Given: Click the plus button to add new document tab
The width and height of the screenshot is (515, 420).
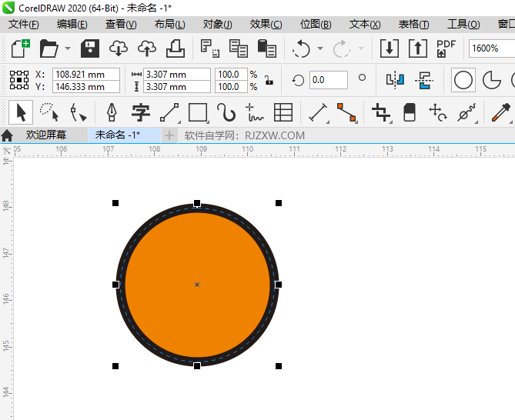Looking at the screenshot, I should 169,135.
